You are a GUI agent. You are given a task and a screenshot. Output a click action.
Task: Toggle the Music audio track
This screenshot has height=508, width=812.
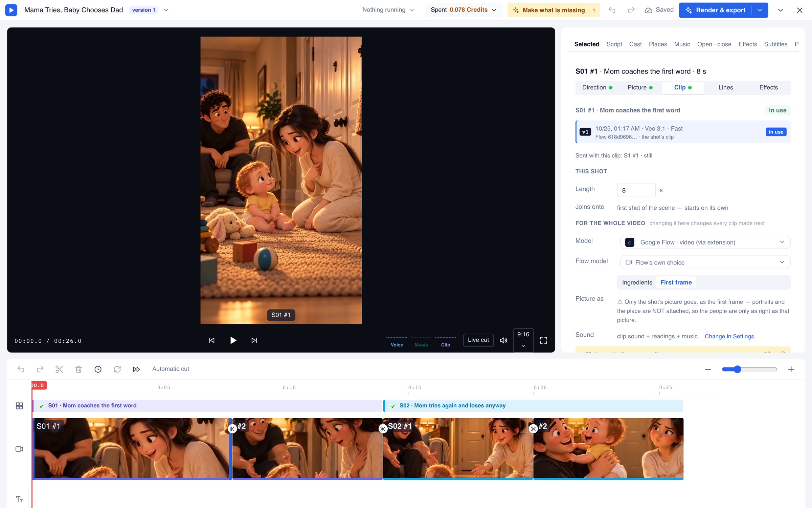(421, 342)
